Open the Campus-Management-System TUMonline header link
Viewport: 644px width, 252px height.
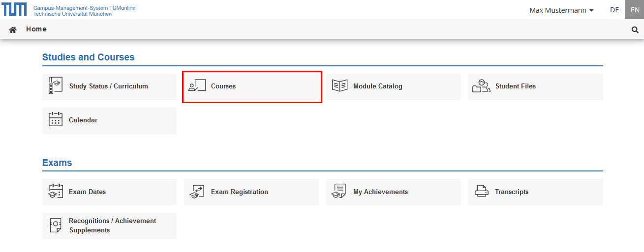click(84, 8)
